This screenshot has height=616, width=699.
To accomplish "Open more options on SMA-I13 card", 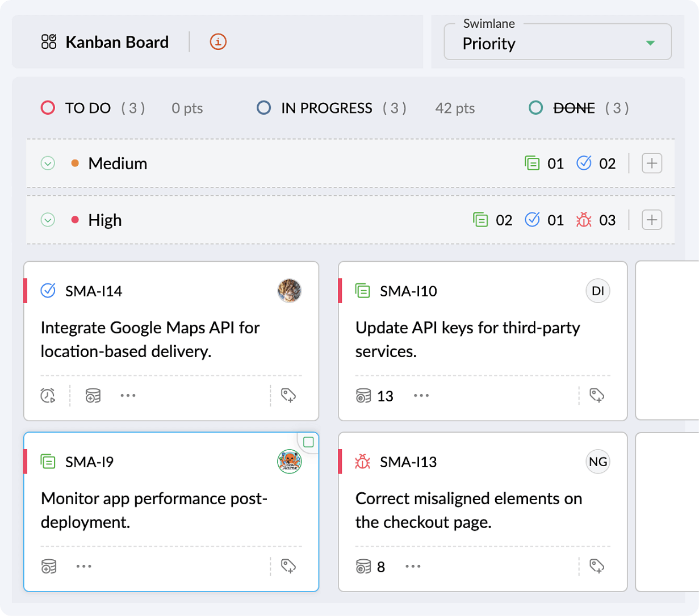I will click(x=413, y=566).
